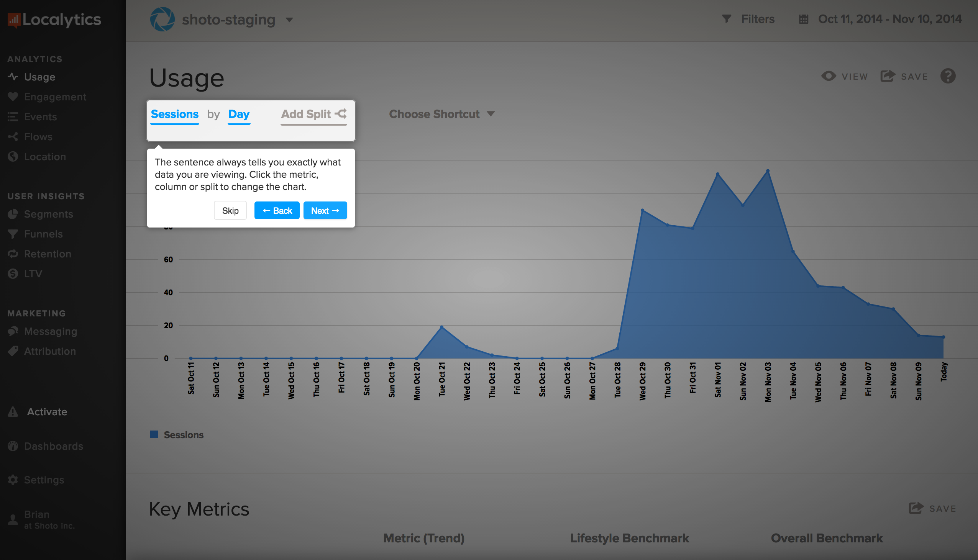Viewport: 978px width, 560px height.
Task: Select the Day tab in chart builder
Action: click(238, 114)
